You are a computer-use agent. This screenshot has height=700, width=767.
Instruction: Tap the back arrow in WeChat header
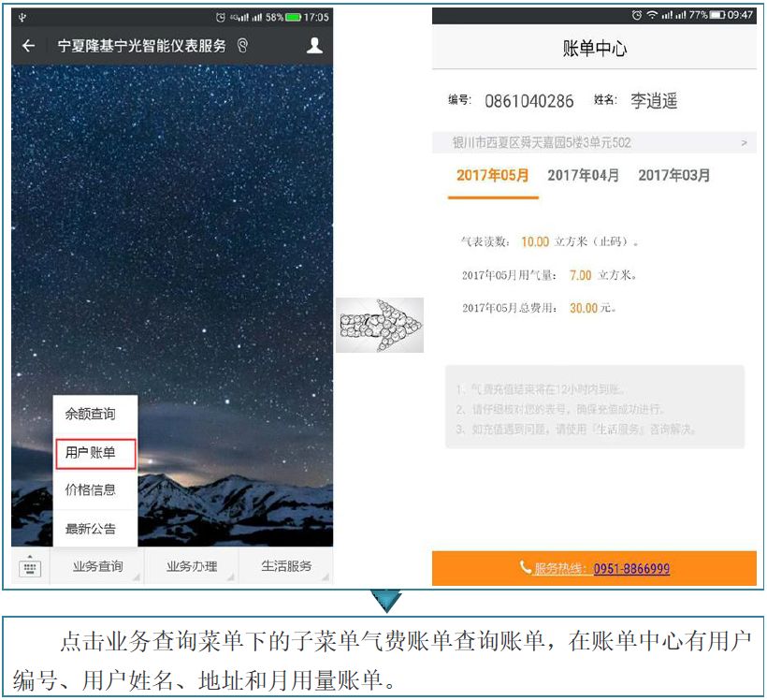pos(28,46)
